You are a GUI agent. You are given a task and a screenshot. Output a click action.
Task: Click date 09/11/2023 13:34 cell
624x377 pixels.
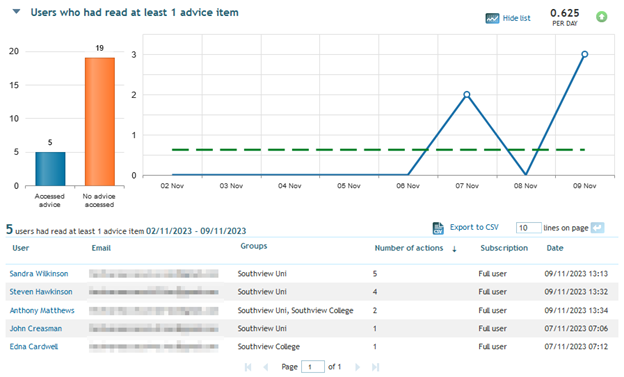pos(576,310)
